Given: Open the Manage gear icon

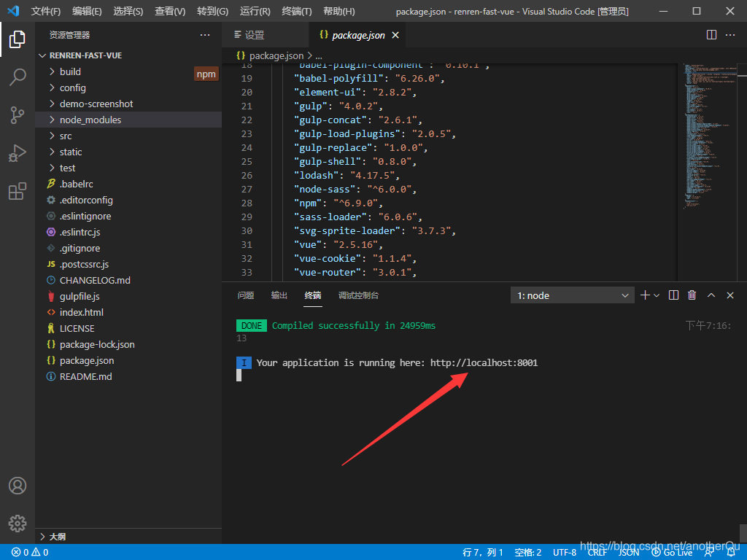Looking at the screenshot, I should (x=18, y=524).
